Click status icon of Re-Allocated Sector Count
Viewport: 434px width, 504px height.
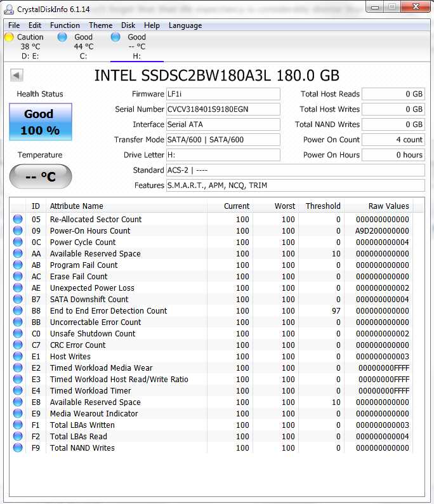click(18, 219)
